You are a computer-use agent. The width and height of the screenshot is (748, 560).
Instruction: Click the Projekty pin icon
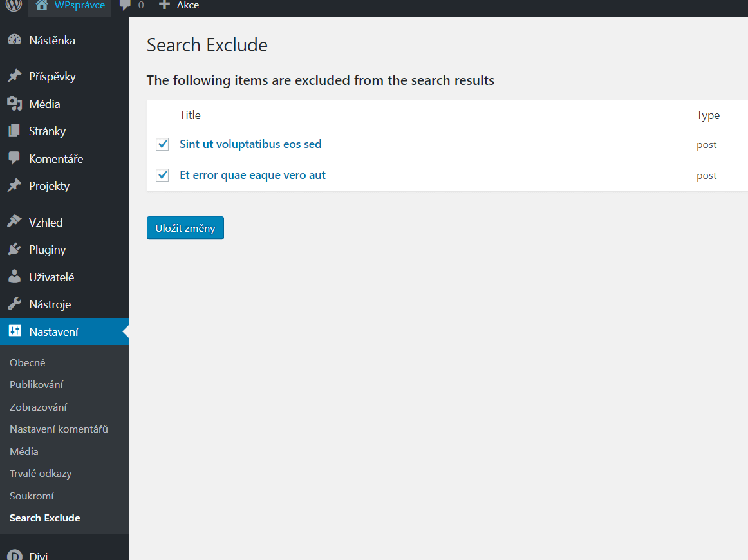tap(15, 185)
